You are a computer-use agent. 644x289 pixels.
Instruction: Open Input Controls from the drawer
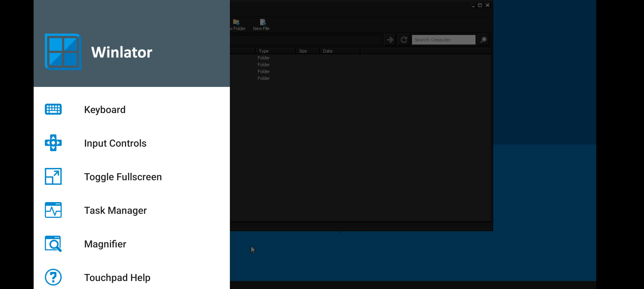click(132, 143)
